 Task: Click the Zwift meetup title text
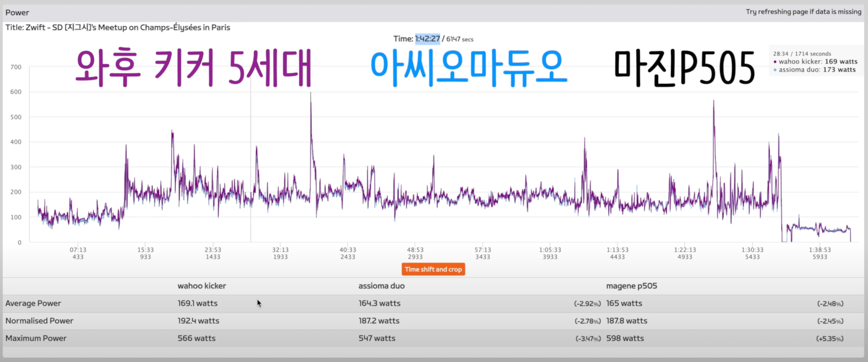118,27
